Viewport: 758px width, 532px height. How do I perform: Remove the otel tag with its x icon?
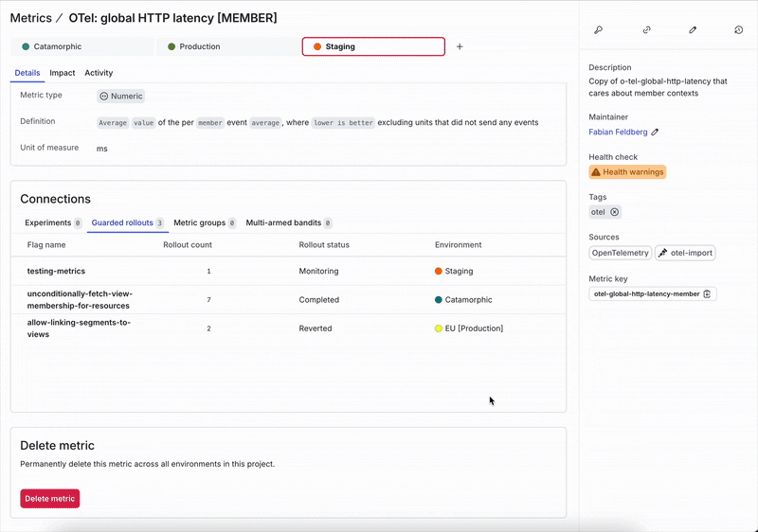coord(614,212)
